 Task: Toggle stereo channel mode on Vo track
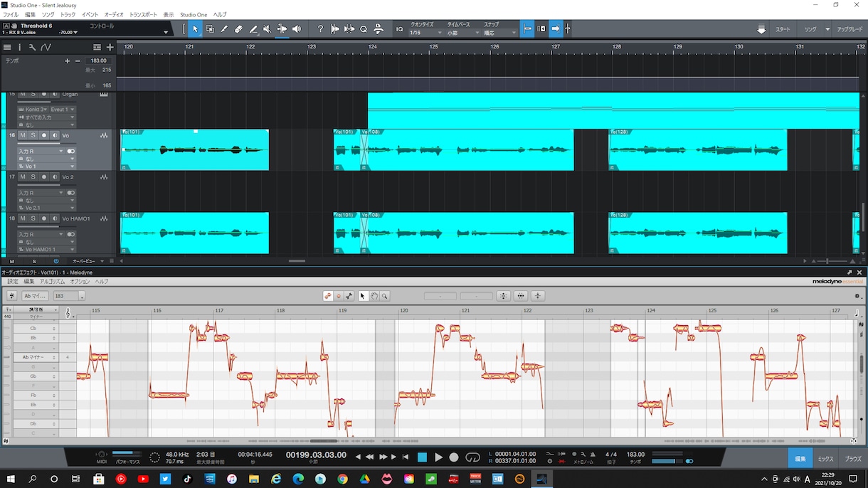pos(70,152)
